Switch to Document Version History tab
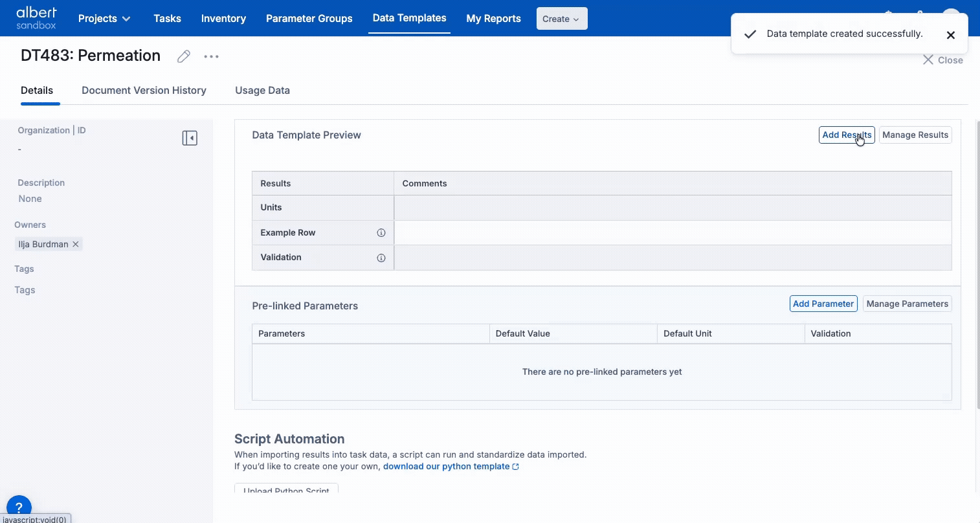Viewport: 980px width, 523px height. [144, 91]
